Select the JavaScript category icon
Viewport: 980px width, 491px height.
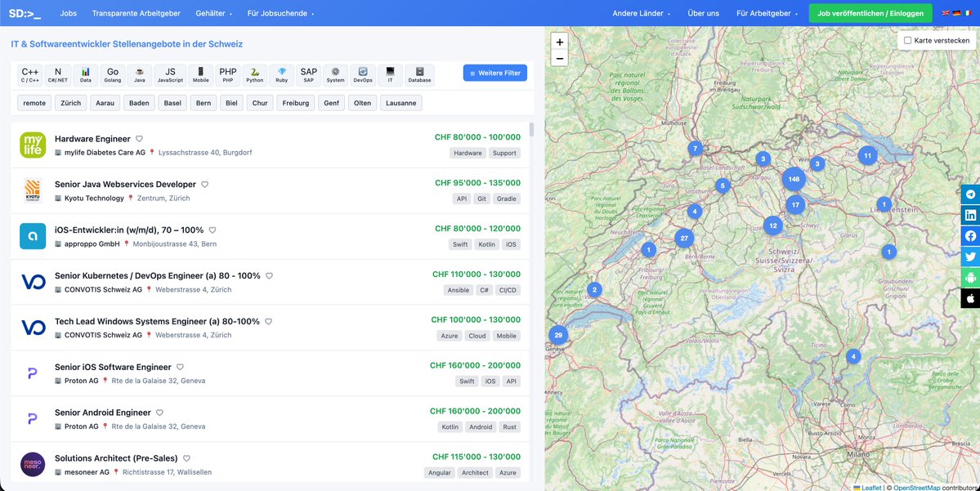170,75
